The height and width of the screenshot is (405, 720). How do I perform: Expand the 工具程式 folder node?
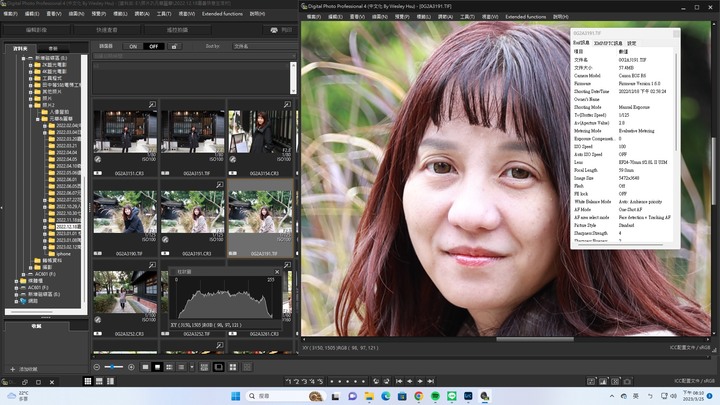pos(30,78)
